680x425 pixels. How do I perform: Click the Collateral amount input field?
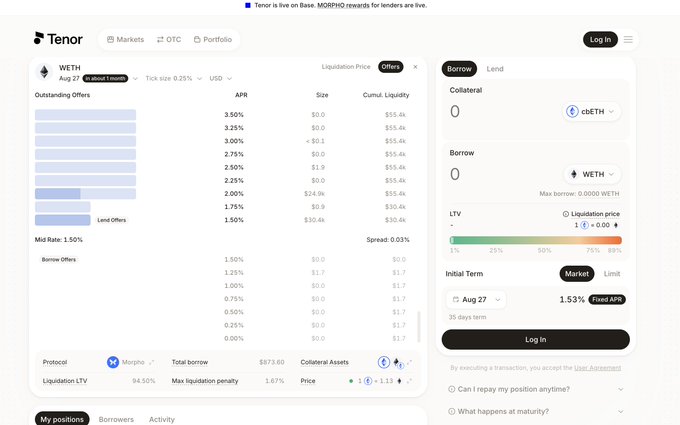point(503,111)
